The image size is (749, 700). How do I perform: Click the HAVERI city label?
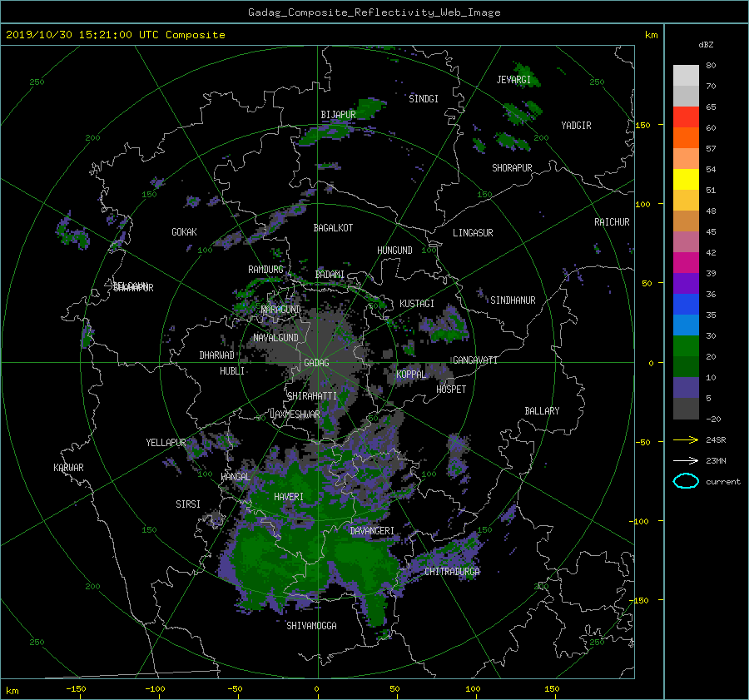(289, 497)
